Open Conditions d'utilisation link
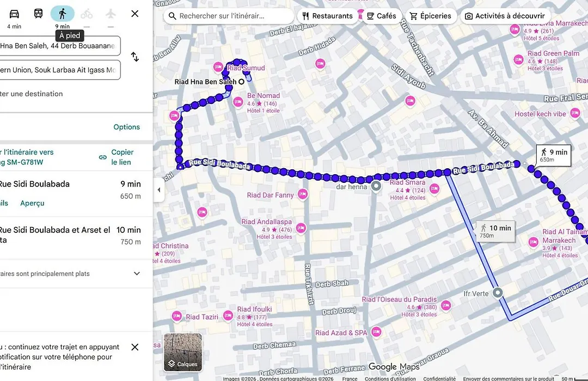Image resolution: width=588 pixels, height=381 pixels. (390, 378)
